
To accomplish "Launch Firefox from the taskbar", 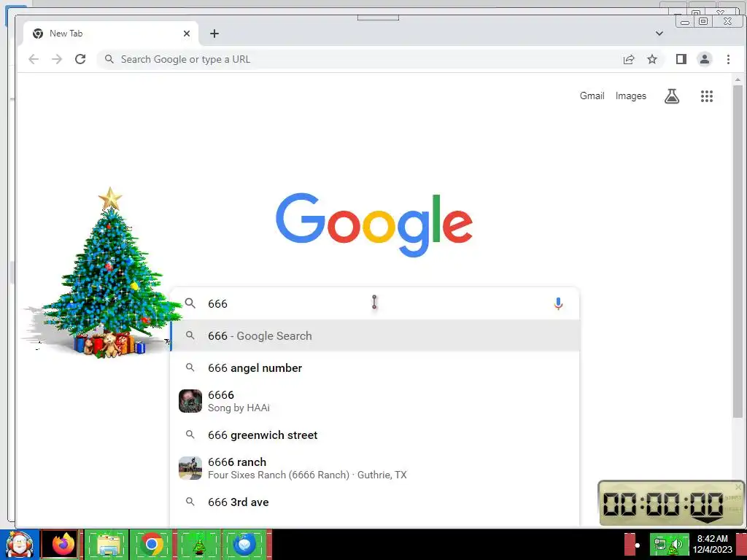I will click(x=63, y=544).
